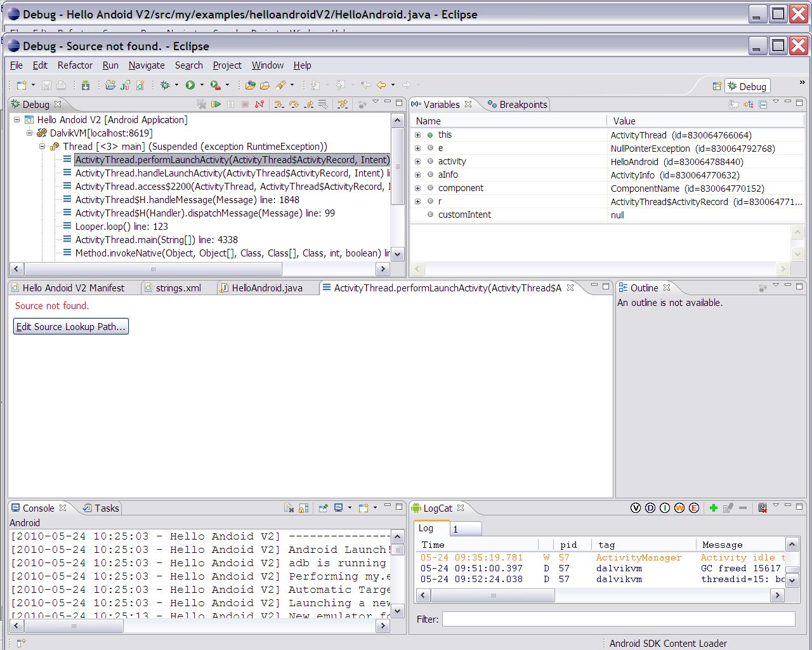
Task: Click the green plus Create Filter icon
Action: tap(713, 508)
